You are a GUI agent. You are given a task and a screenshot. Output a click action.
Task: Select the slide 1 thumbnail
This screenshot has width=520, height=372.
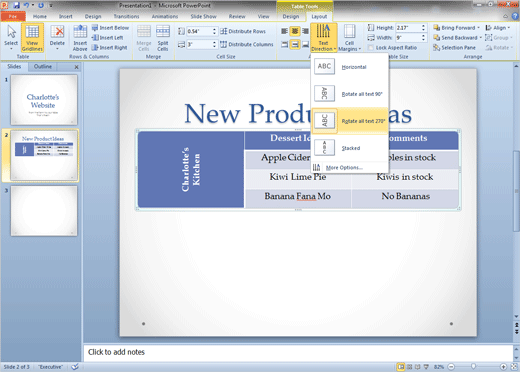click(44, 100)
